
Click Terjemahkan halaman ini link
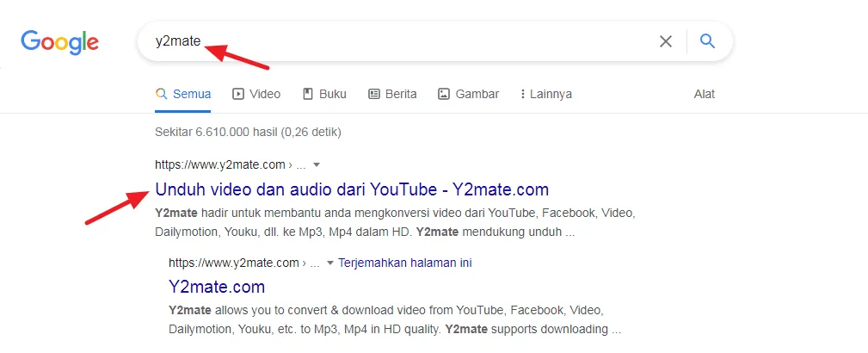tap(404, 263)
